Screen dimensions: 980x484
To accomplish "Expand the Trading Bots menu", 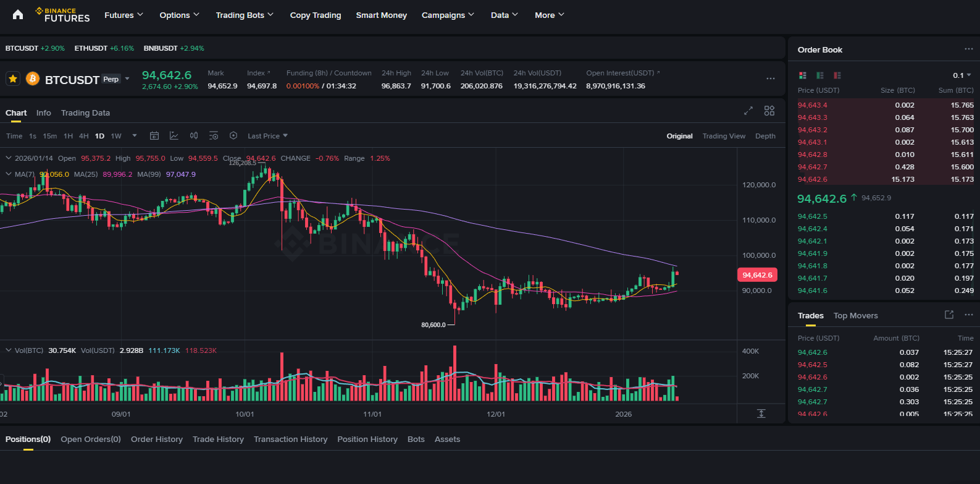I will tap(245, 15).
